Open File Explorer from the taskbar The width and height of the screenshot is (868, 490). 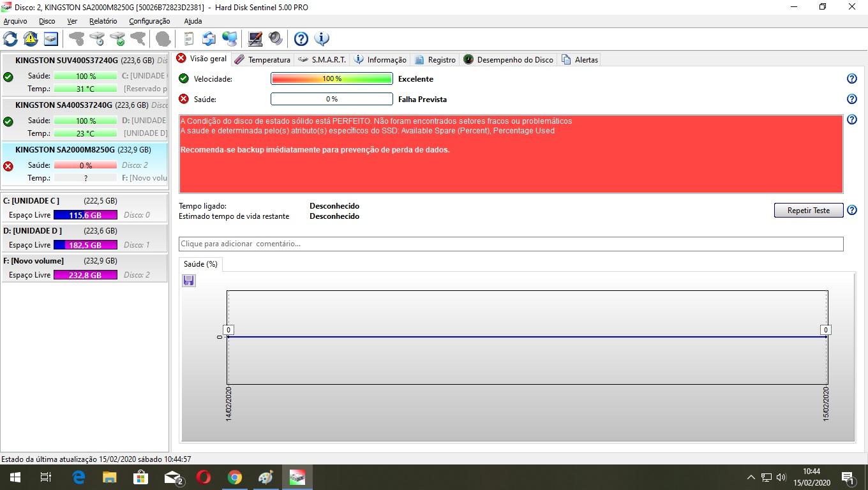click(110, 477)
